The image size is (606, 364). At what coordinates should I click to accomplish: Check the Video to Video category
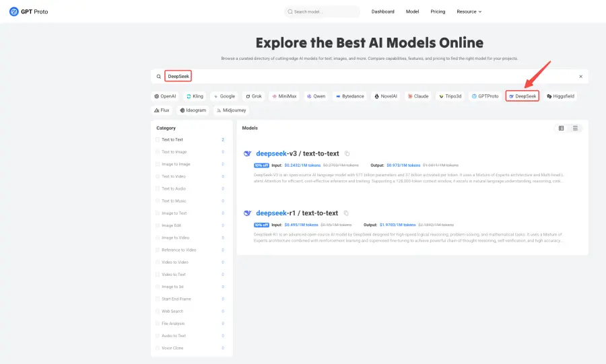tap(158, 262)
